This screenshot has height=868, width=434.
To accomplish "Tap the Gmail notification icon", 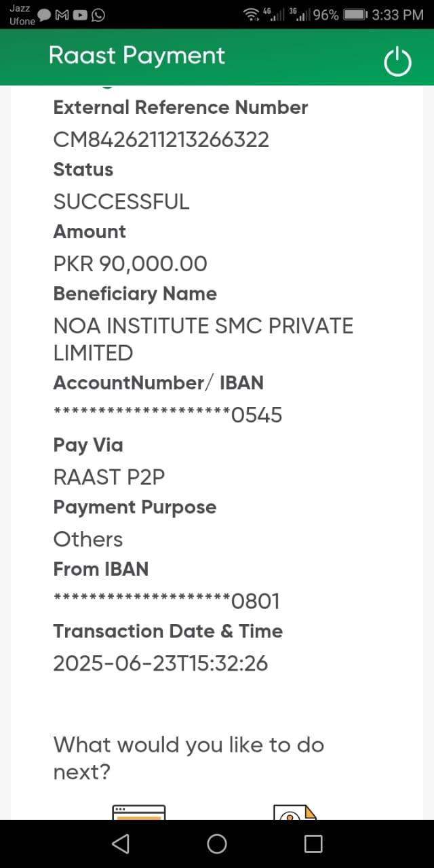I will [x=62, y=15].
